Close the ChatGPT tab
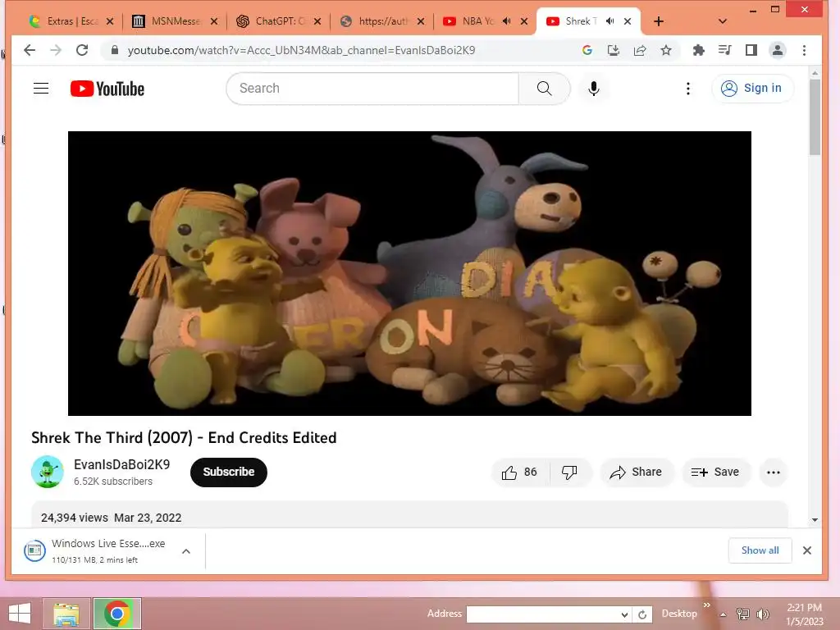The width and height of the screenshot is (840, 630). click(317, 21)
